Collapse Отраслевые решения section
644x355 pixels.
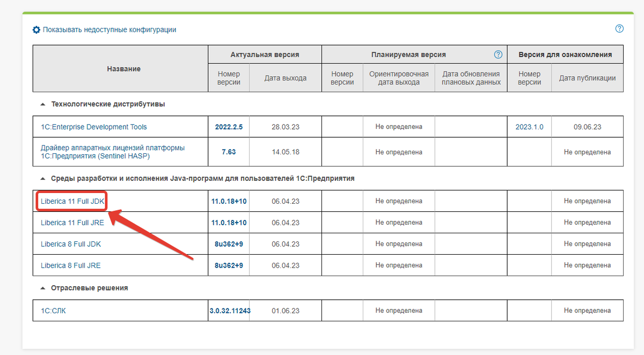pyautogui.click(x=42, y=288)
